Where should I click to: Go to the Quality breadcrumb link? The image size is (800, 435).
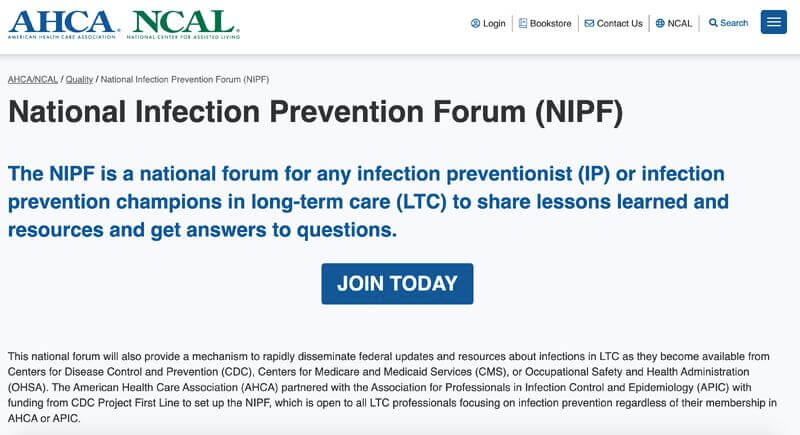click(79, 79)
